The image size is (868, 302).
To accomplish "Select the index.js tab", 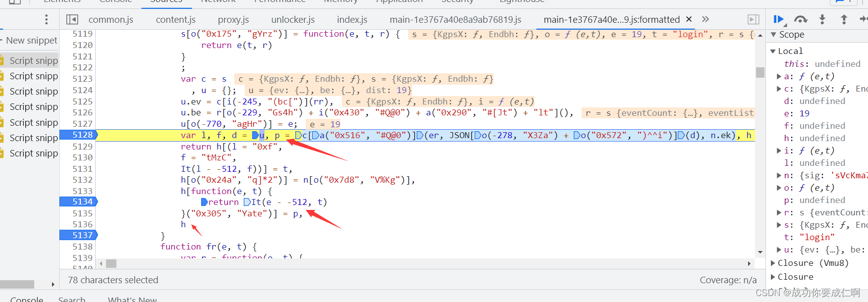I will [x=352, y=19].
